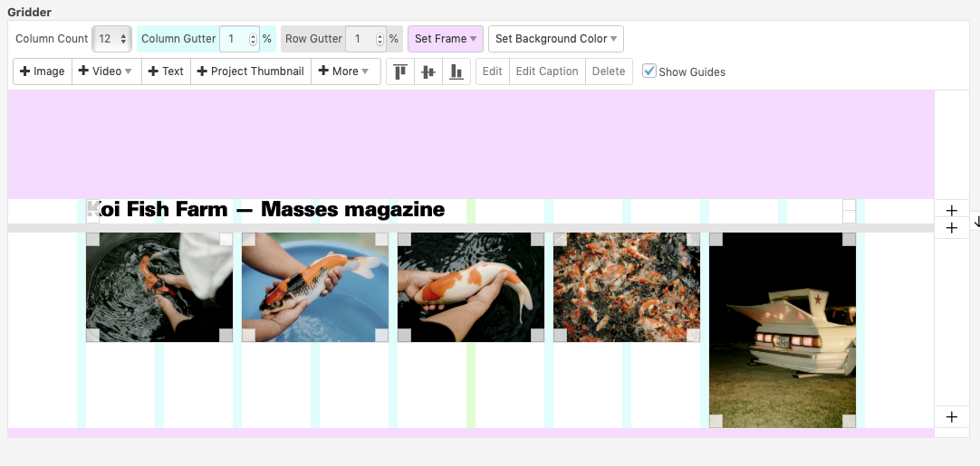Click the Column Gutter stepper
This screenshot has height=466, width=980.
pos(253,39)
